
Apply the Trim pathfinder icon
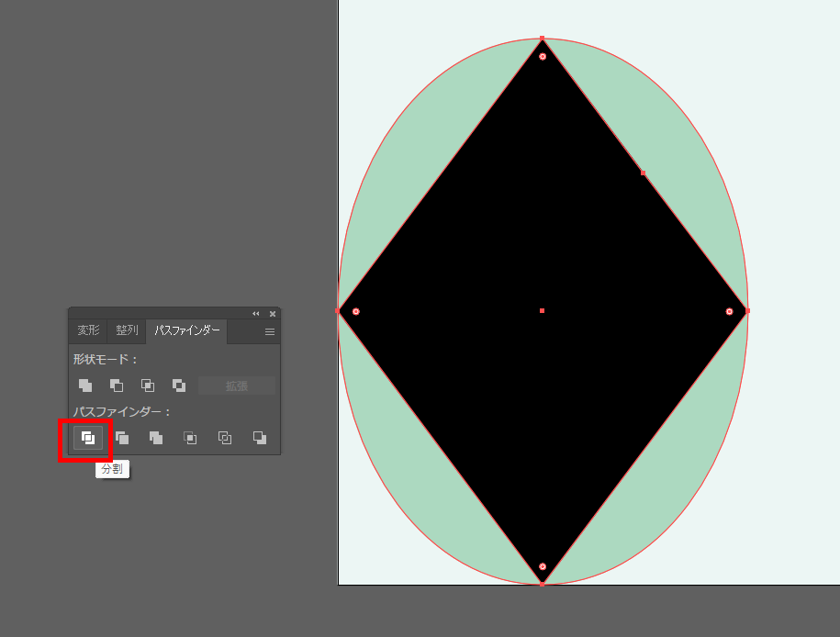click(x=122, y=438)
